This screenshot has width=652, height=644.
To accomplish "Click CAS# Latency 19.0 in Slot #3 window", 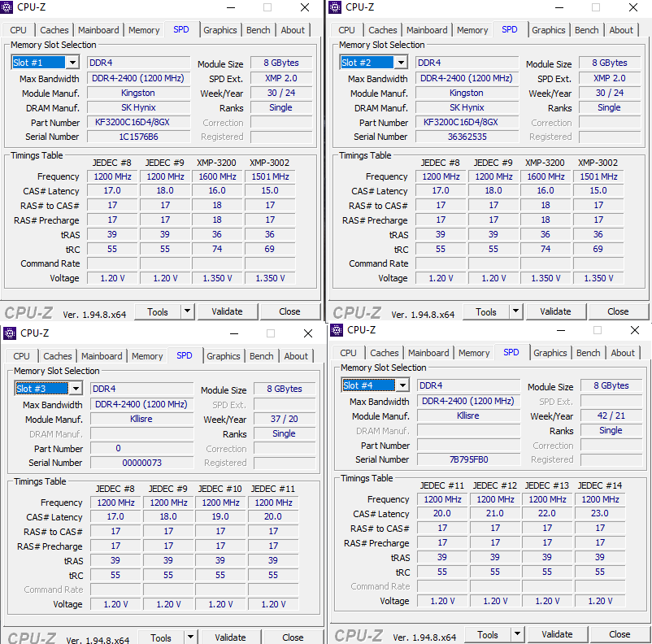I will tap(220, 516).
